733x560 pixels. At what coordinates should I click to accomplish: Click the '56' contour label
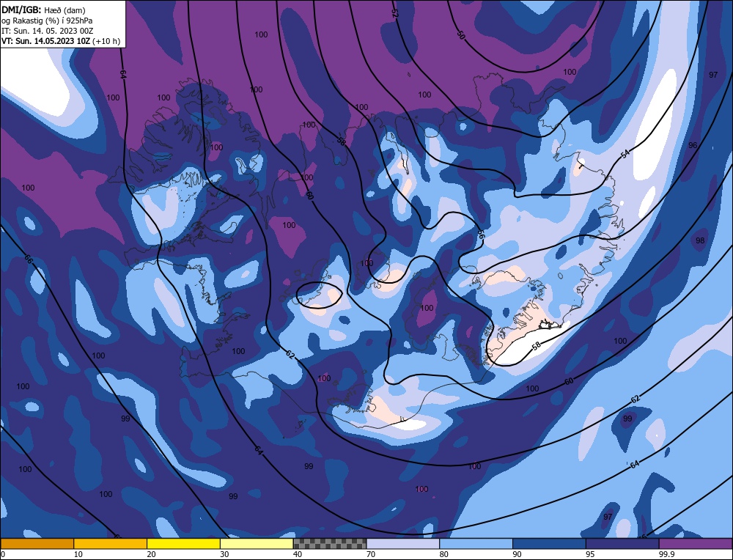click(480, 235)
